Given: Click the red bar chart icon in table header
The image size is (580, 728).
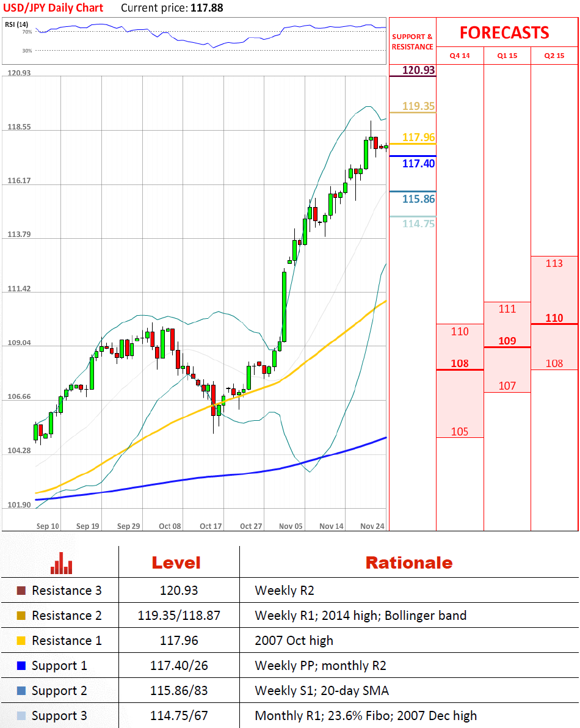Looking at the screenshot, I should pos(61,563).
